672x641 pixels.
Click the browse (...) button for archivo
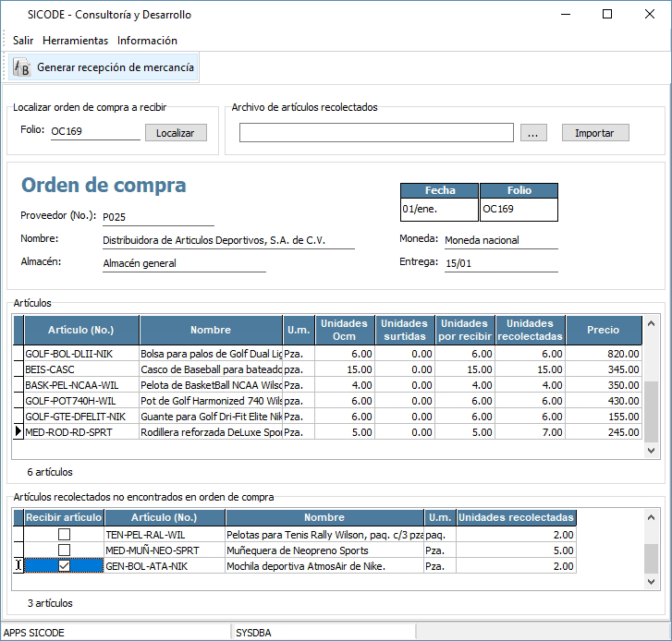(x=532, y=133)
